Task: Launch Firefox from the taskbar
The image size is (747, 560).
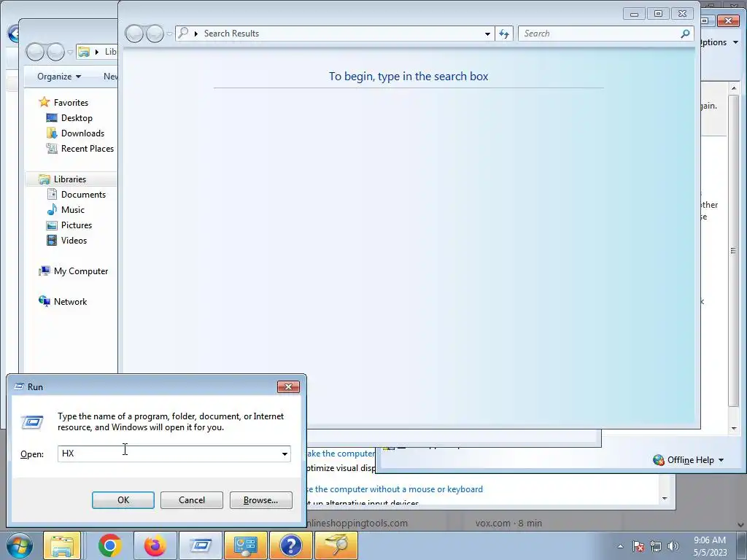Action: tap(155, 545)
